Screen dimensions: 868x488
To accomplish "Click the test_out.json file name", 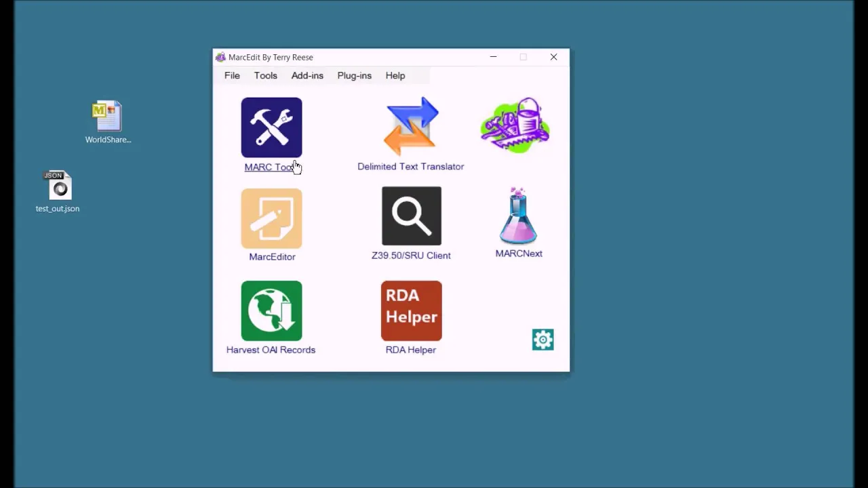I will pos(58,208).
